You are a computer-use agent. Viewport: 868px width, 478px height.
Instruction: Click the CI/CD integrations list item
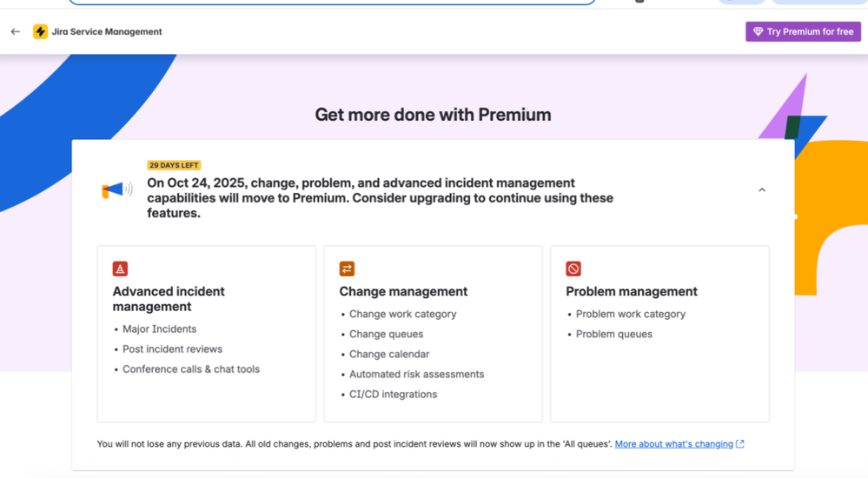393,395
